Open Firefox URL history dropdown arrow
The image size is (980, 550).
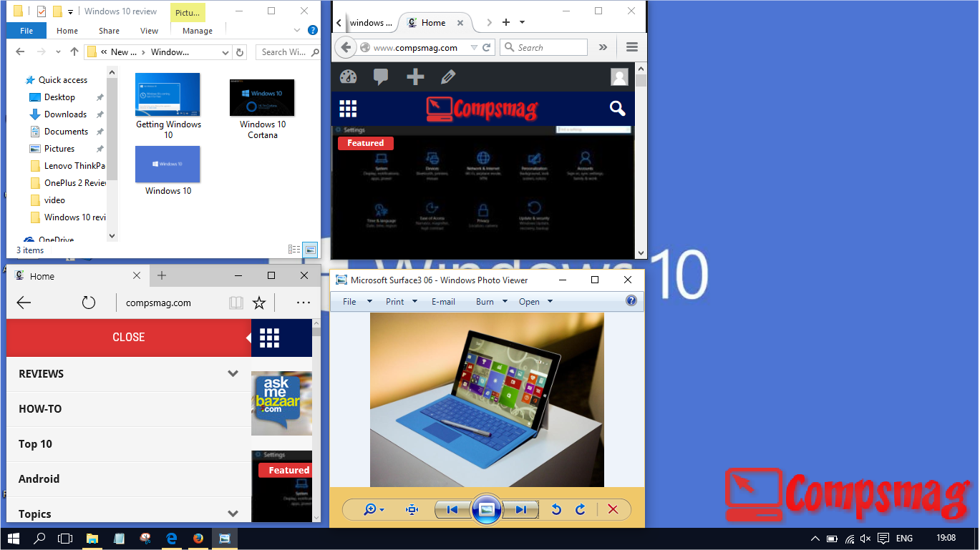(x=473, y=47)
